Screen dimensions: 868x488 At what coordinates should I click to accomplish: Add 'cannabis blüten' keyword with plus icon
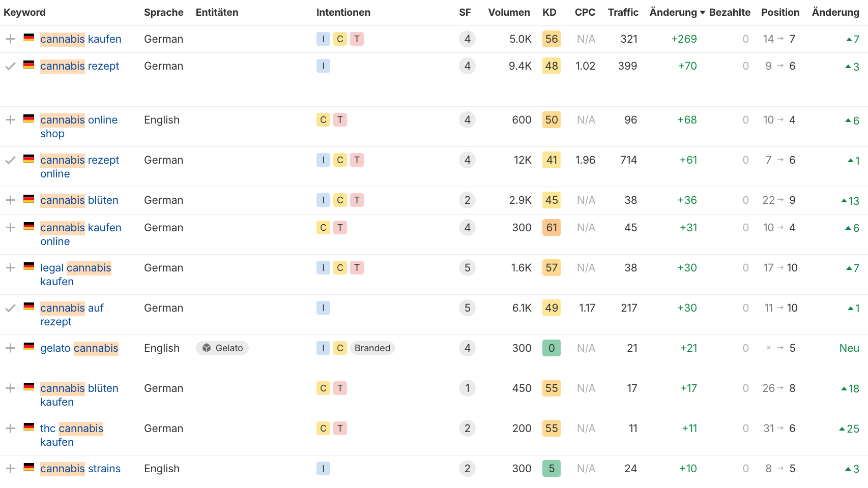(x=10, y=200)
